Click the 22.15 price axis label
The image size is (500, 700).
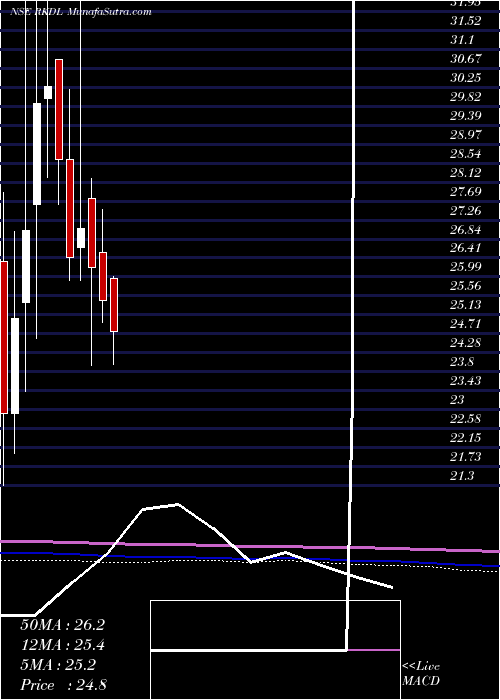pyautogui.click(x=466, y=438)
